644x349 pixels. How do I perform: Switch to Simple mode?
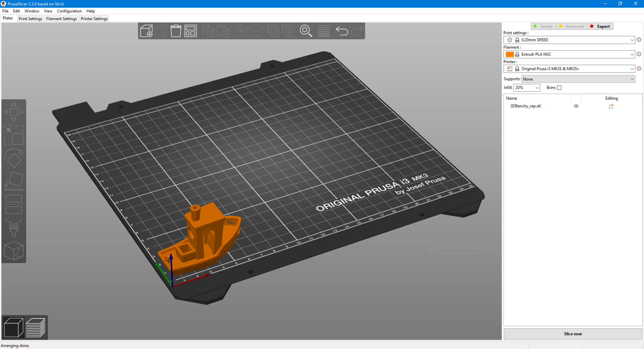(x=543, y=27)
